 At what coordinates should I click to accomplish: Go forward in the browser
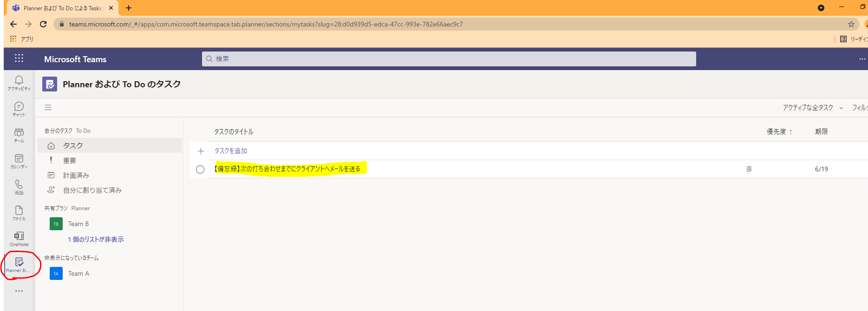(x=28, y=24)
